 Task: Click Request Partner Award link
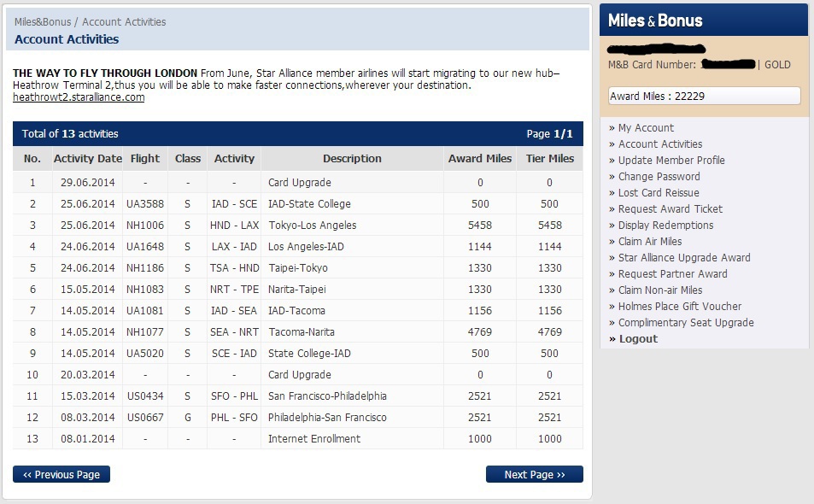pos(672,273)
